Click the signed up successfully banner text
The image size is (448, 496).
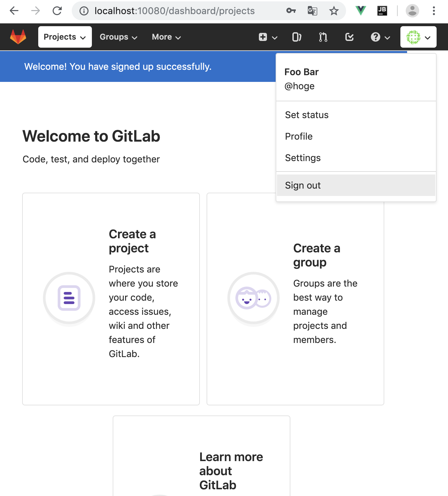point(118,66)
